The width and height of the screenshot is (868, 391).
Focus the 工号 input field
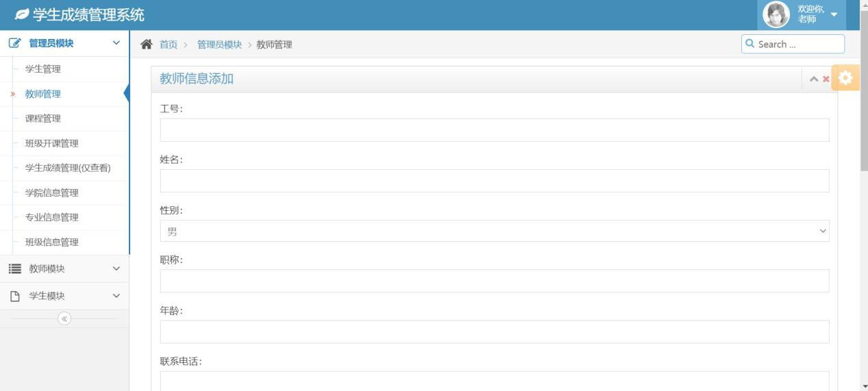point(495,130)
